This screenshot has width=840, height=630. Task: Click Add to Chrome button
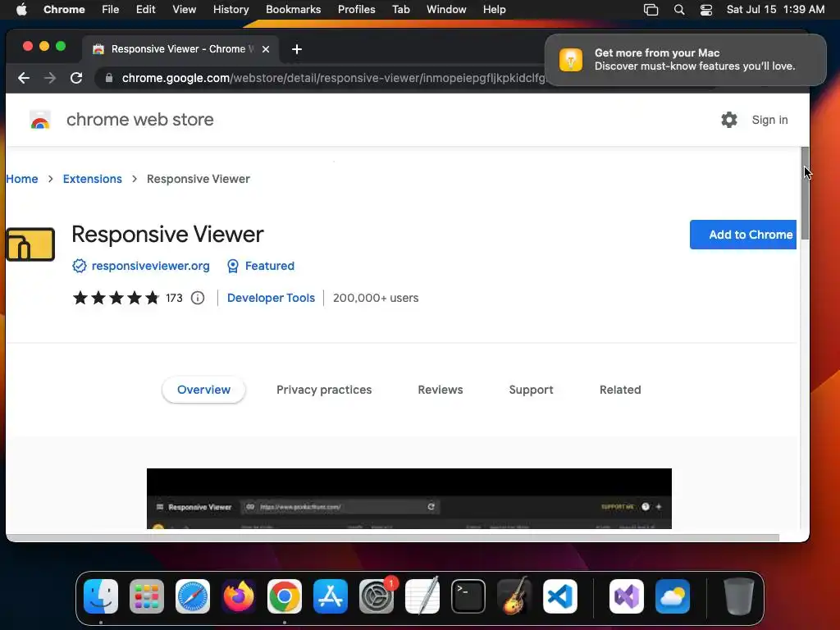pyautogui.click(x=743, y=235)
